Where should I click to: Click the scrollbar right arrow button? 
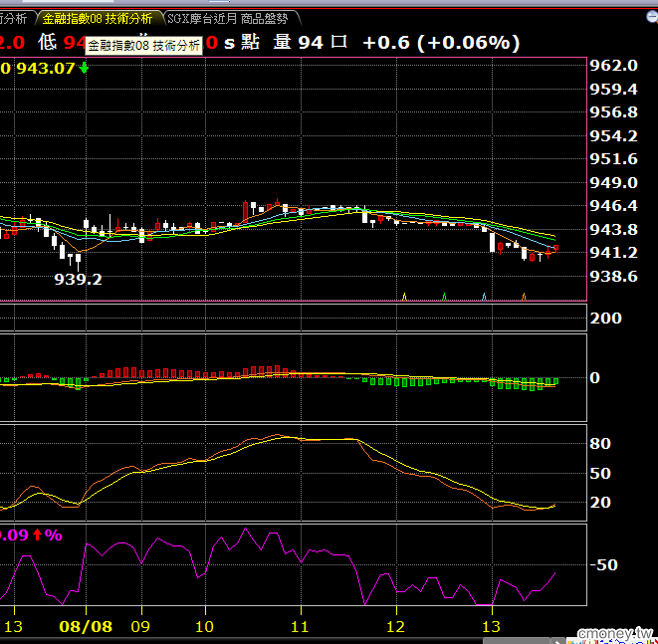click(557, 641)
